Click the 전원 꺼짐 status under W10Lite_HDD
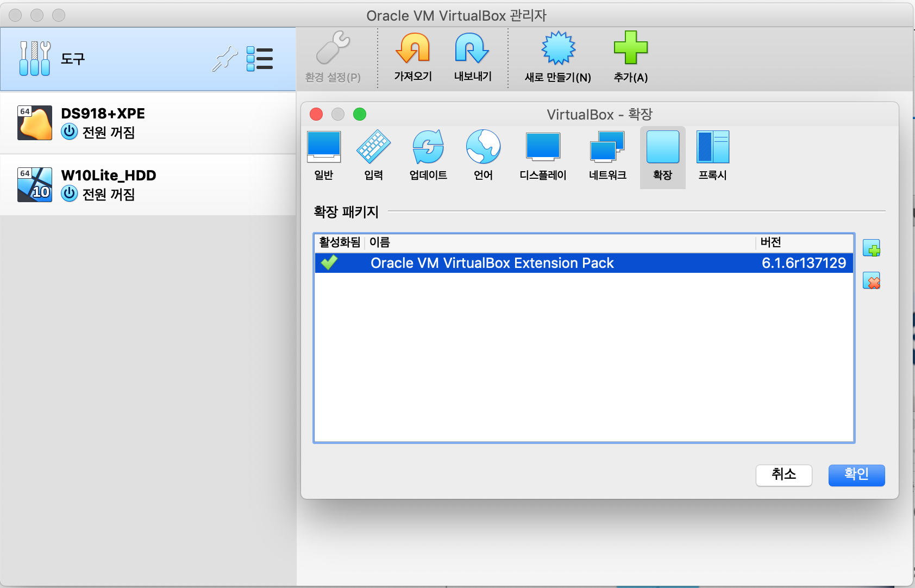The width and height of the screenshot is (915, 588). 109,194
